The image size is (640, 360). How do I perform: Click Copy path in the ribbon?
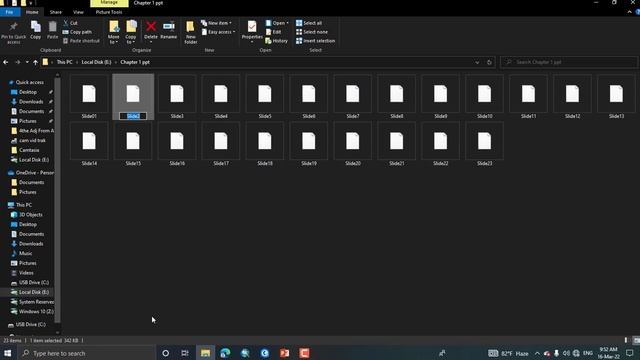click(x=77, y=32)
